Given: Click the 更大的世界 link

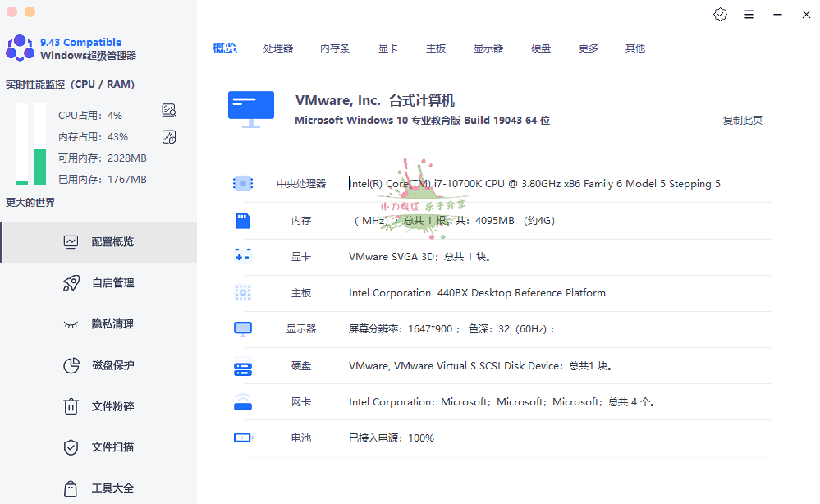Looking at the screenshot, I should 30,202.
